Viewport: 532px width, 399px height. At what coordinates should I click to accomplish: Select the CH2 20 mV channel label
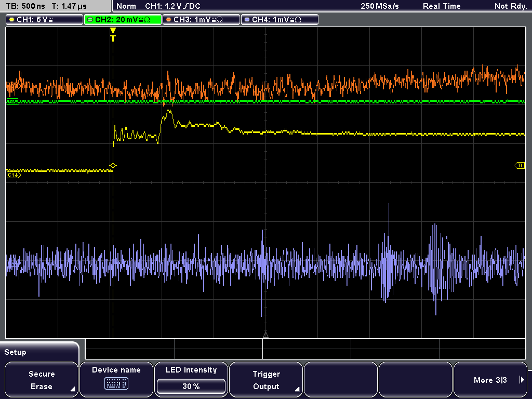123,20
